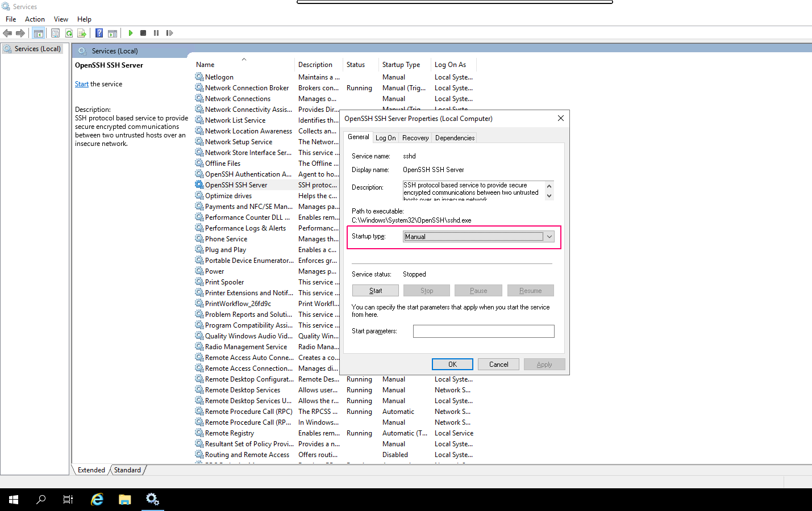Open Task View on taskbar
The width and height of the screenshot is (812, 511).
pos(68,500)
